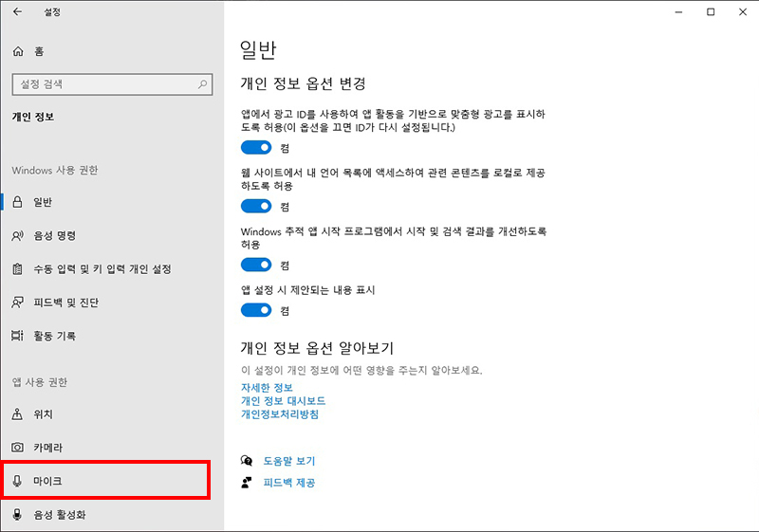Click the 앱 사용 권한 section label
This screenshot has height=532, width=759.
(40, 382)
